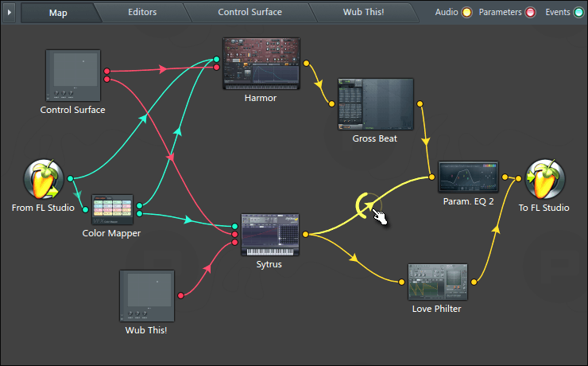Click Param. EQ 2's audio output port
Image resolution: width=588 pixels, height=366 pixels.
505,177
